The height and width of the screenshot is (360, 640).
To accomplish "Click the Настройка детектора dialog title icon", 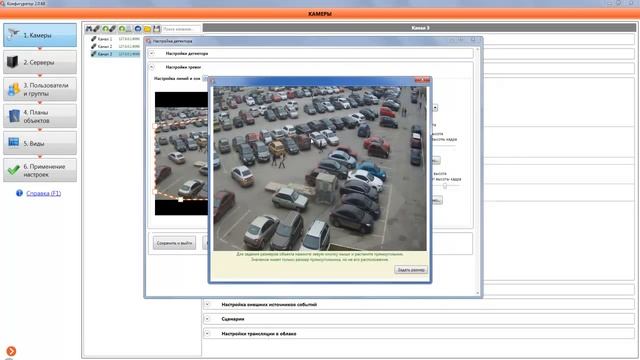I will point(149,41).
